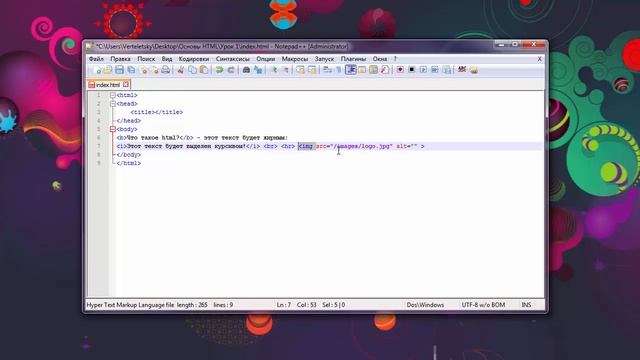
Task: Open Find with the binoculars icon
Action: click(x=246, y=70)
